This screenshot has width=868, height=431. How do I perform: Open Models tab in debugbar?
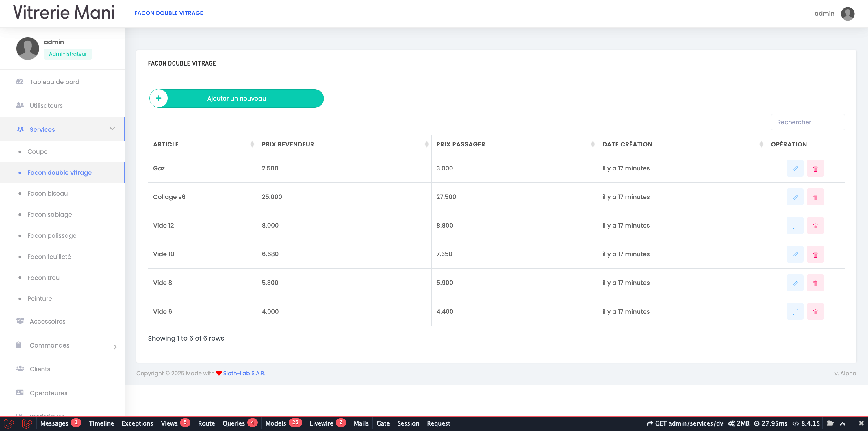pos(283,423)
